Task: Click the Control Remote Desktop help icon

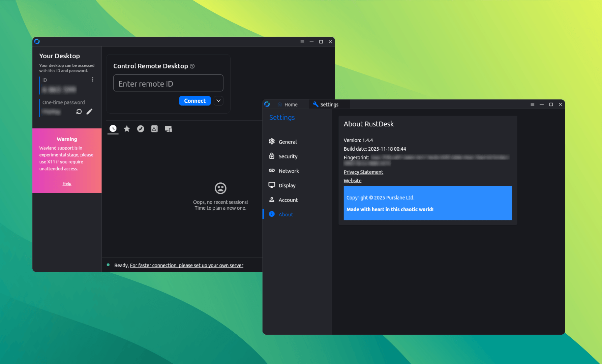Action: [x=192, y=66]
